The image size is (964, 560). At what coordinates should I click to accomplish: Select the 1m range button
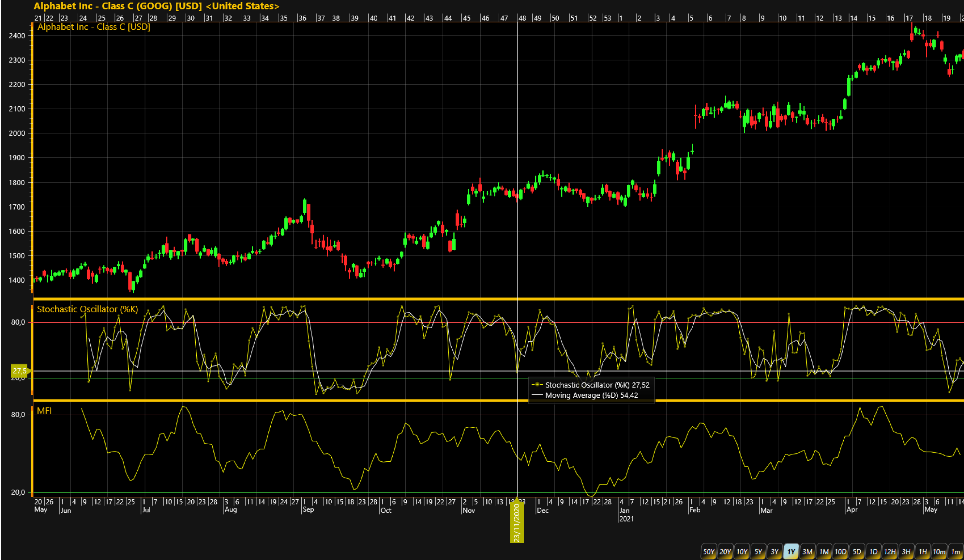(x=956, y=552)
